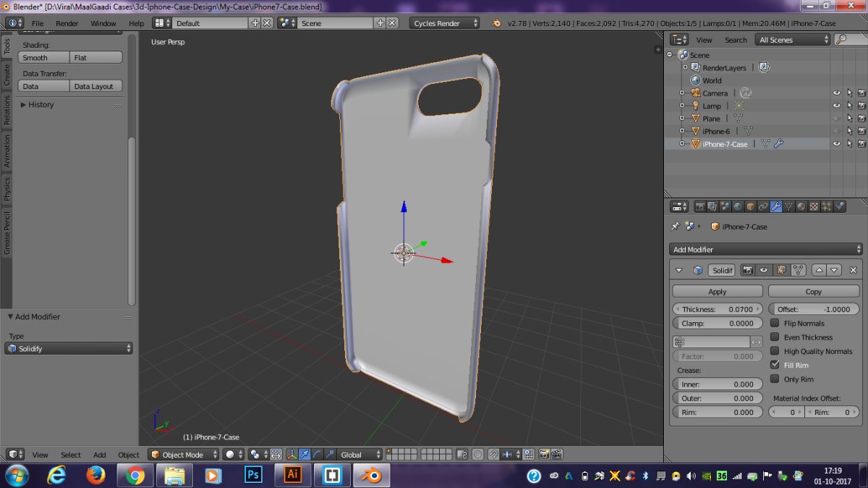Image resolution: width=868 pixels, height=488 pixels.
Task: Open the World properties tab icon
Action: point(738,206)
